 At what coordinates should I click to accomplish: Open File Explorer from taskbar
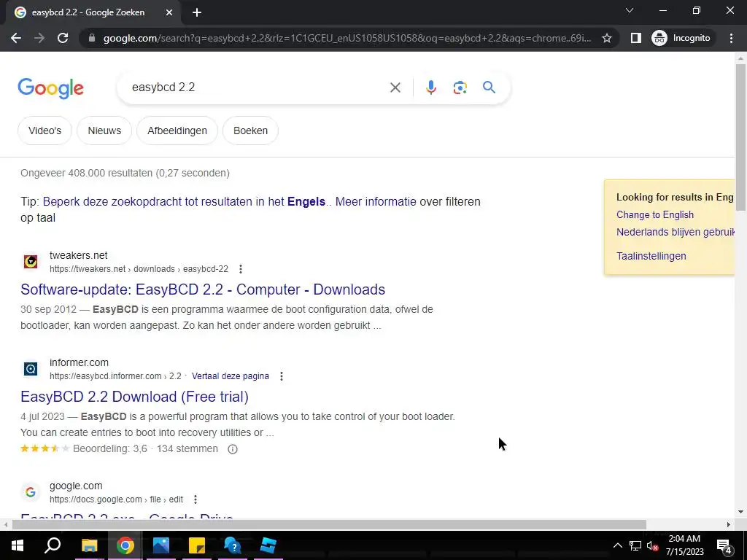coord(89,545)
